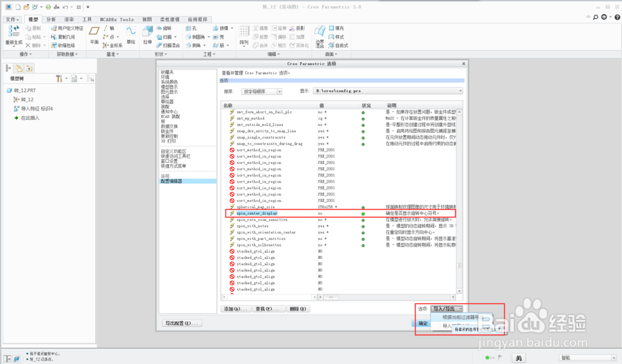The image size is (622, 364).
Task: Click the binoculars find icon in status bar
Action: click(x=519, y=358)
